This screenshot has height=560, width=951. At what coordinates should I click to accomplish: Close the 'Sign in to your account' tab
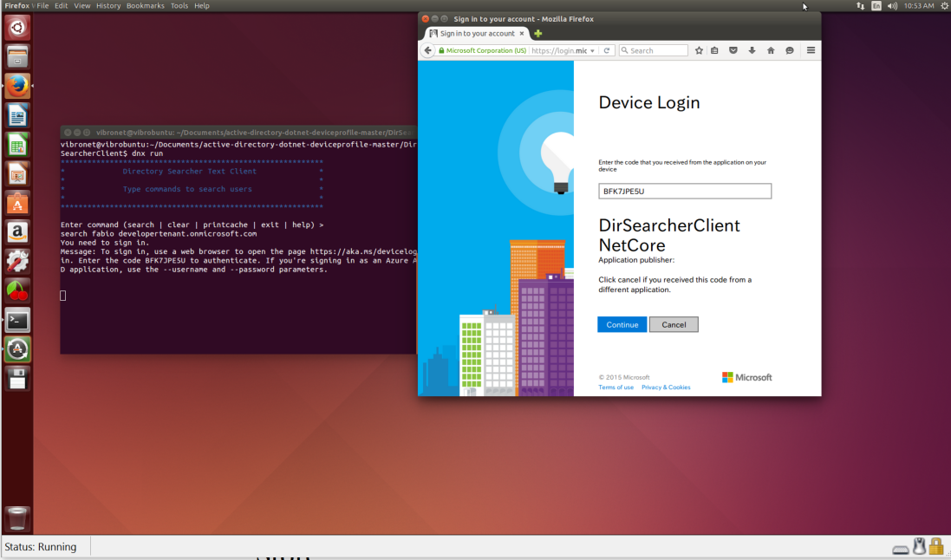point(522,33)
